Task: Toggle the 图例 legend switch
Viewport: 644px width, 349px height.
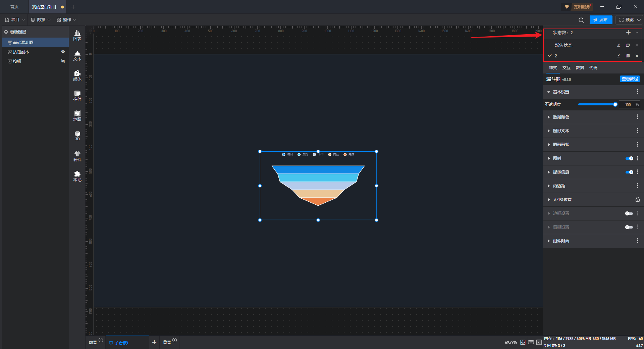Action: pyautogui.click(x=629, y=158)
